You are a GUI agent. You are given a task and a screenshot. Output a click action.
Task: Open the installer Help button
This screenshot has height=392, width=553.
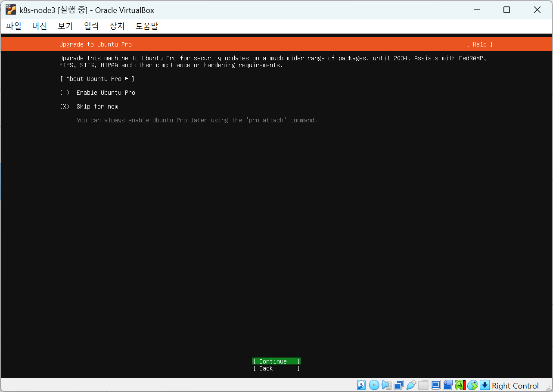pyautogui.click(x=479, y=44)
